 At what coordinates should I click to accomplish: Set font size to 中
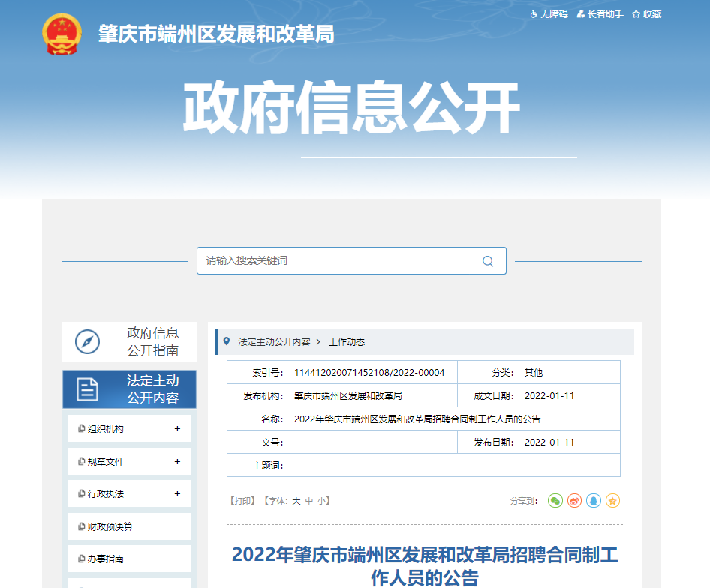308,501
